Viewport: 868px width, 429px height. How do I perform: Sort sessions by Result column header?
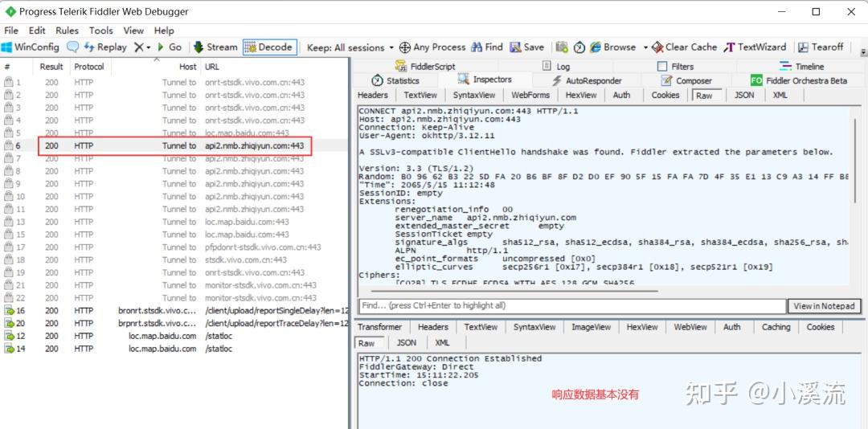51,67
